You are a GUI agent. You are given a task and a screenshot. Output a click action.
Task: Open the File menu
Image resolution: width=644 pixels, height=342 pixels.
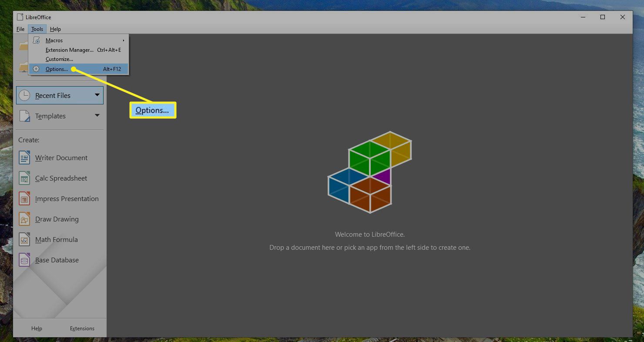[x=20, y=29]
